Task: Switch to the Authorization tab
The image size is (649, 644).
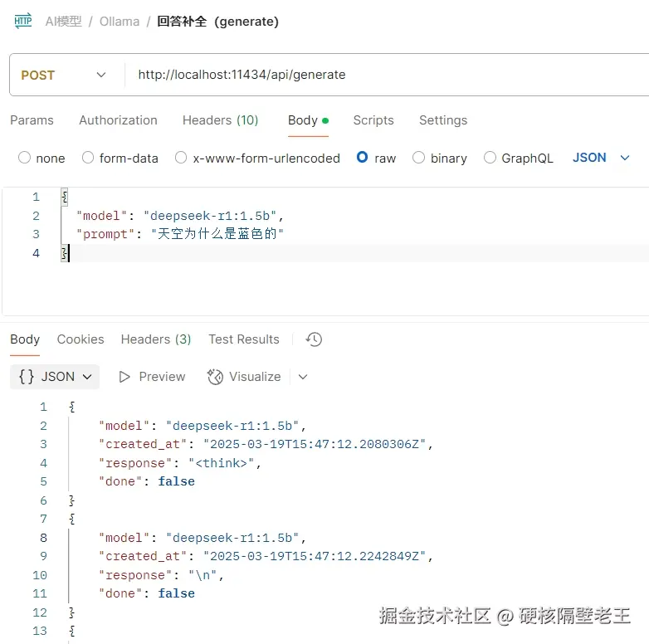Action: [x=118, y=120]
